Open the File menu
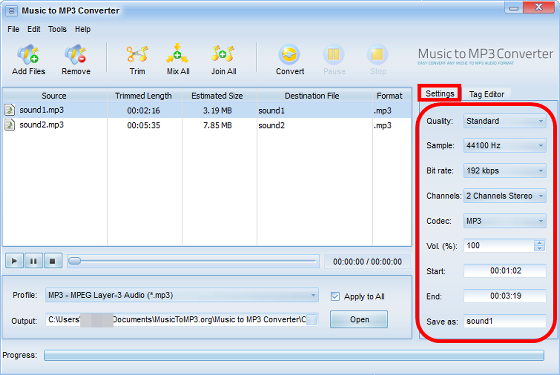This screenshot has height=375, width=560. [13, 29]
